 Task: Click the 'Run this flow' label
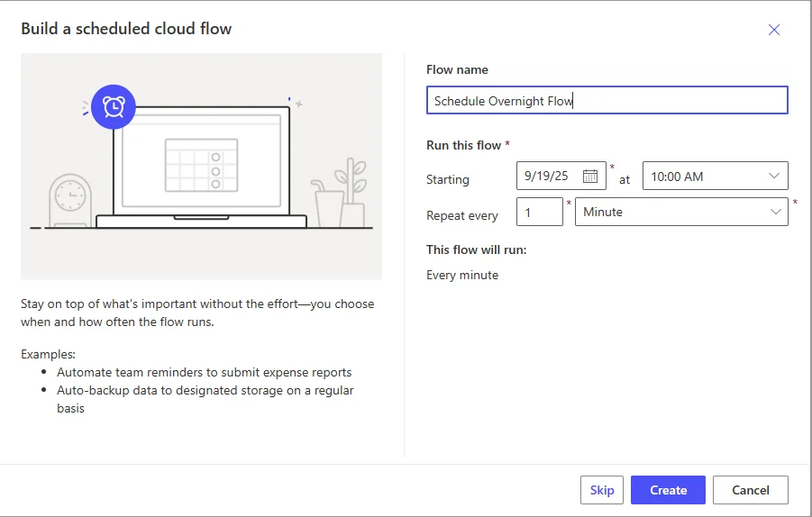464,145
